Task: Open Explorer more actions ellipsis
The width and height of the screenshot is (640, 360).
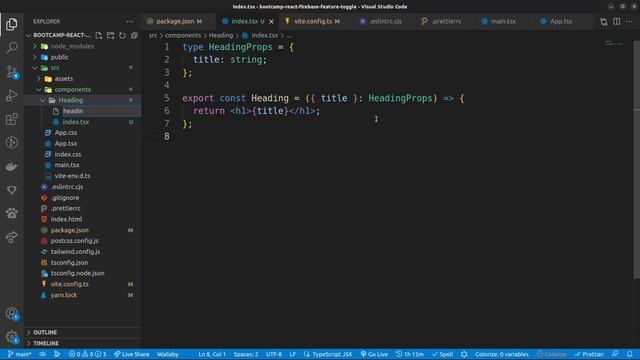Action: tap(130, 21)
